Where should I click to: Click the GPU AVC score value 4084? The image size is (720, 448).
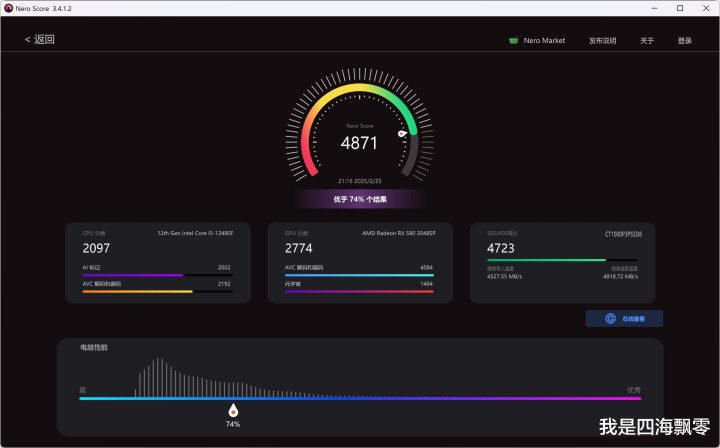tap(427, 267)
